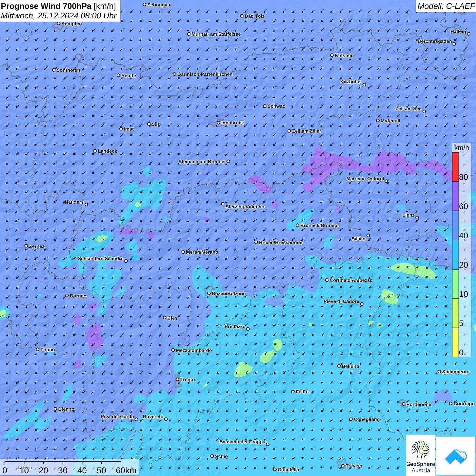Click the Garmisch-Partenkirchen label
This screenshot has height=476, width=476.
pos(205,74)
